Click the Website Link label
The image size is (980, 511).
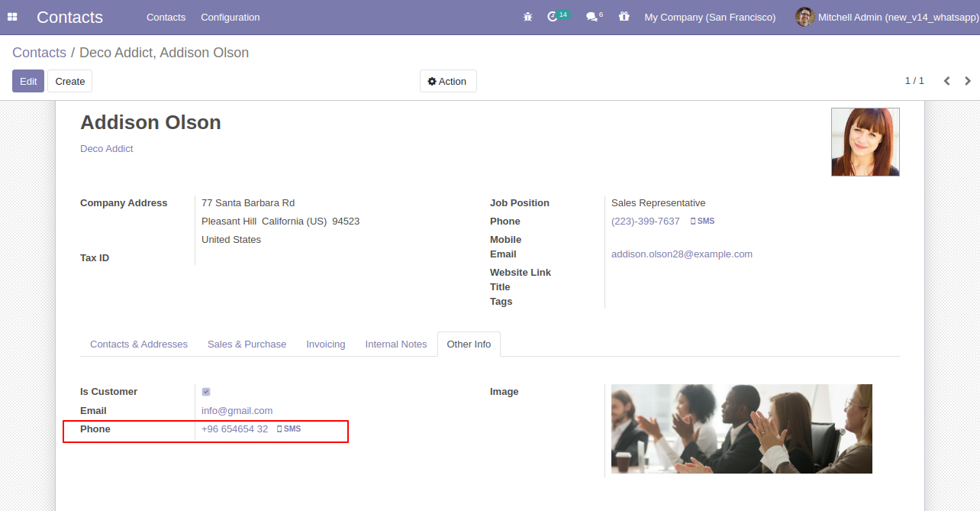click(521, 273)
